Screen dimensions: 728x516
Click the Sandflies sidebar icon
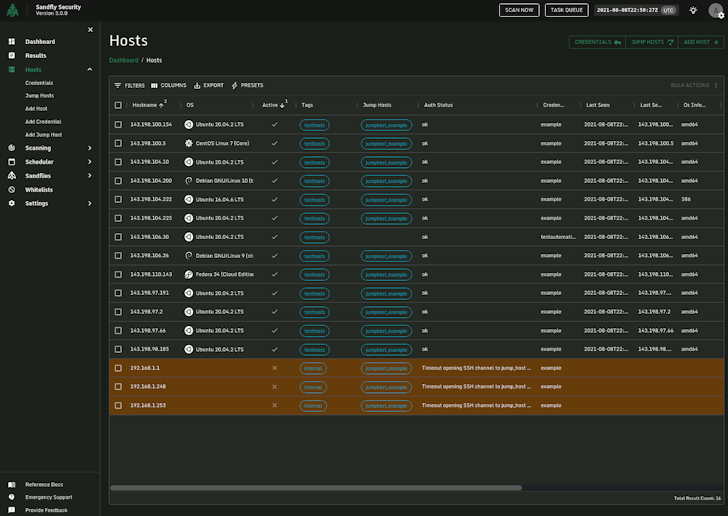12,176
